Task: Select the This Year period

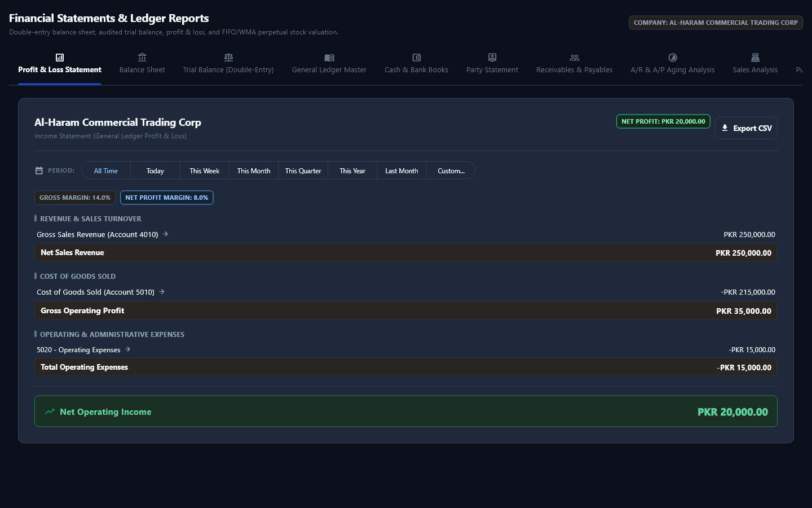Action: [x=352, y=170]
